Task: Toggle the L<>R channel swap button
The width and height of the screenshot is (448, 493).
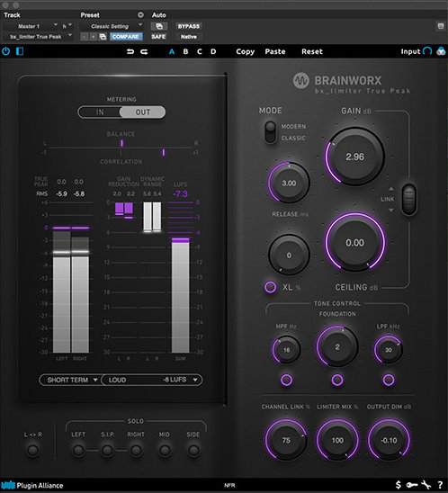Action: click(x=33, y=450)
